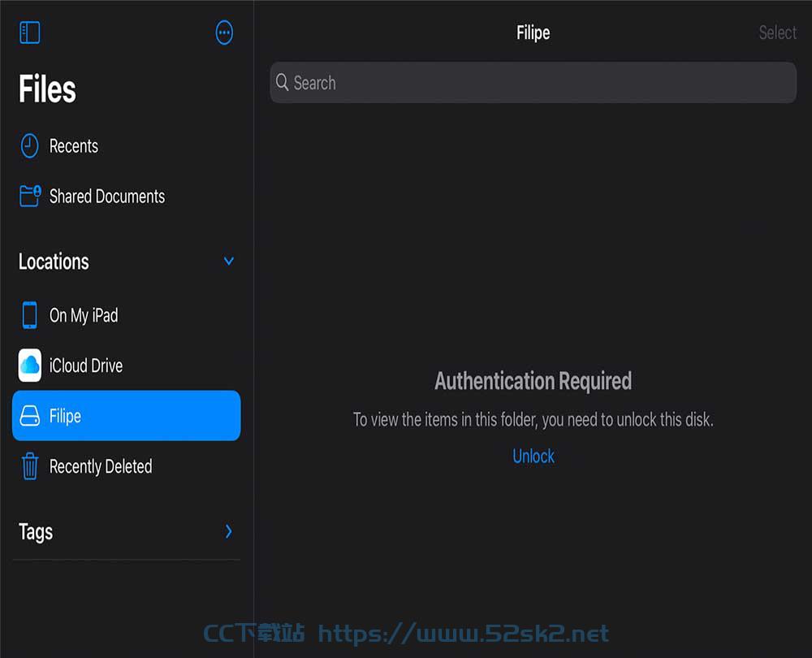Open Recents in the sidebar
This screenshot has height=658, width=812.
pyautogui.click(x=126, y=146)
